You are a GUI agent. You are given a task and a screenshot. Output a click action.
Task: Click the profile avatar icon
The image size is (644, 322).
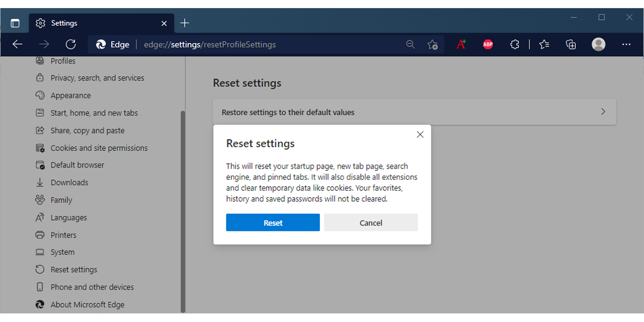click(598, 45)
